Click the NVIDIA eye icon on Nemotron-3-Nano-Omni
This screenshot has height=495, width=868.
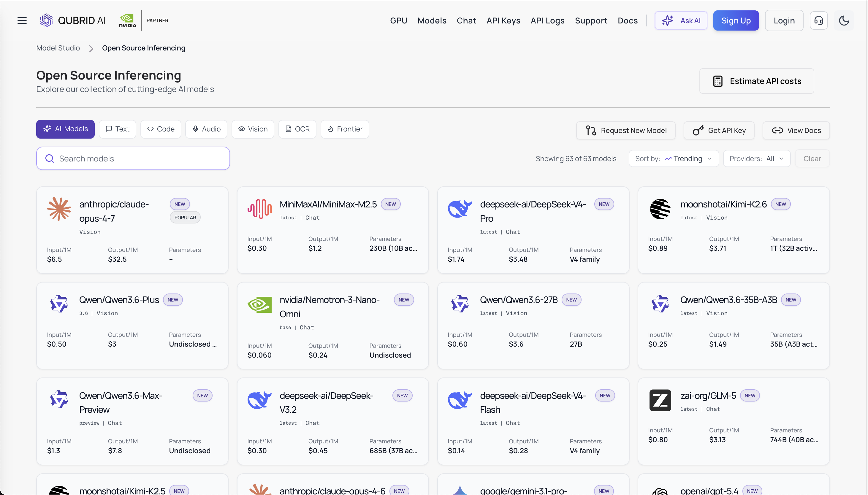click(x=259, y=304)
